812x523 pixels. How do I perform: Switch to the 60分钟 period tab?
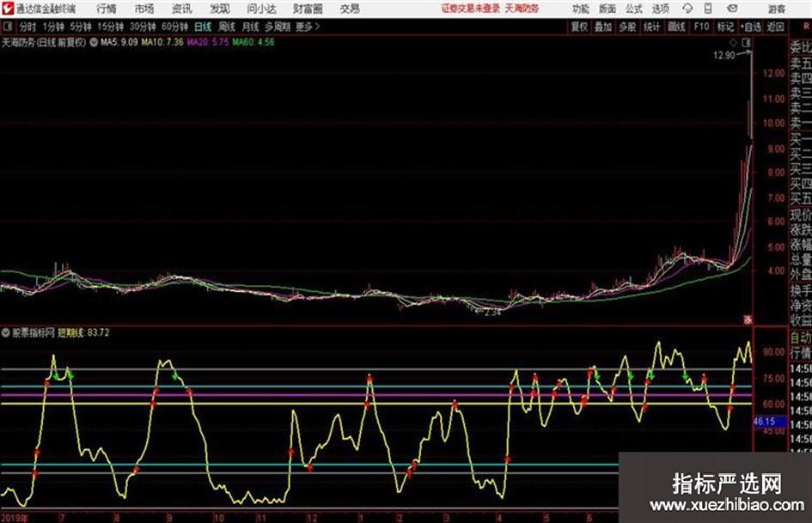174,27
